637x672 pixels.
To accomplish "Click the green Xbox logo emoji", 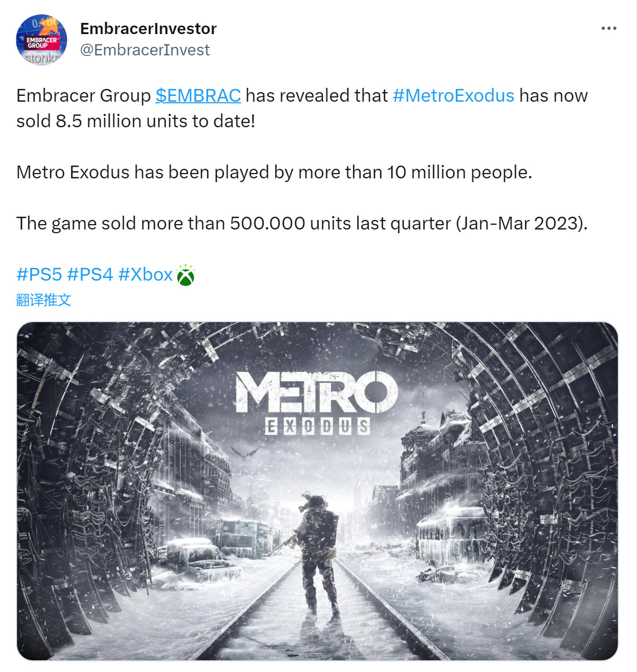I will pos(185,275).
